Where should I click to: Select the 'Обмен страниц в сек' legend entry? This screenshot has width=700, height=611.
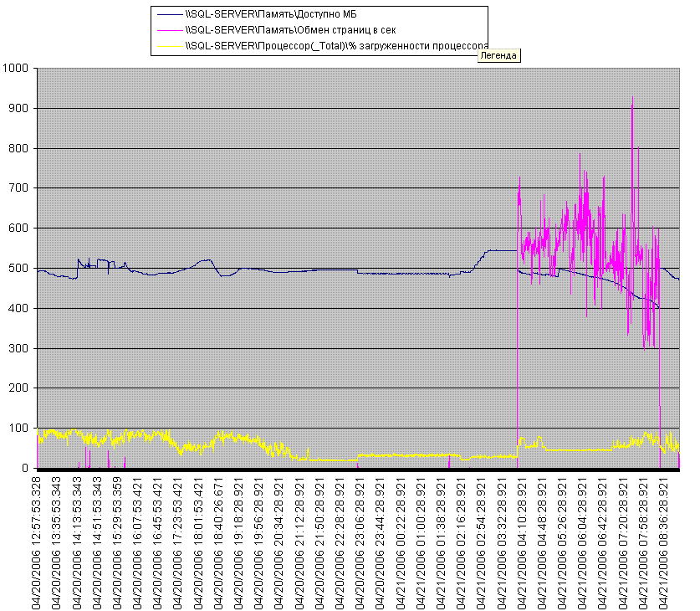(x=290, y=30)
